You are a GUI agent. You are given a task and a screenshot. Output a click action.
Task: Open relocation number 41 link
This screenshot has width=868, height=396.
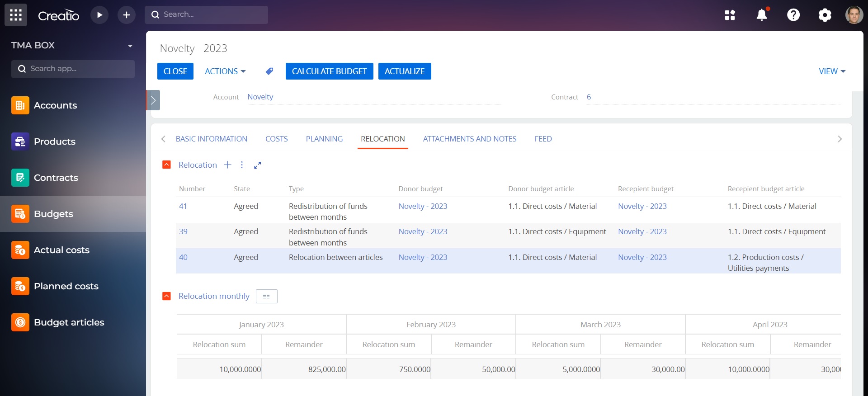pos(183,206)
